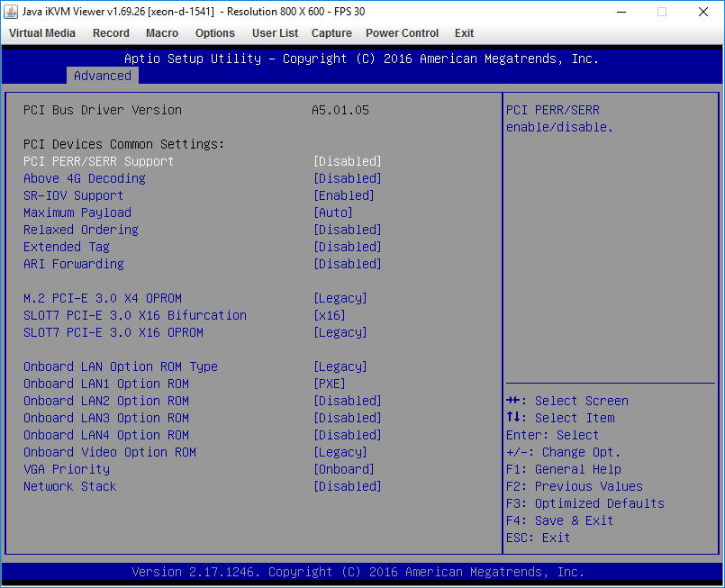Toggle Above 4G Decoding [Disabled] value
The image size is (725, 588).
348,178
